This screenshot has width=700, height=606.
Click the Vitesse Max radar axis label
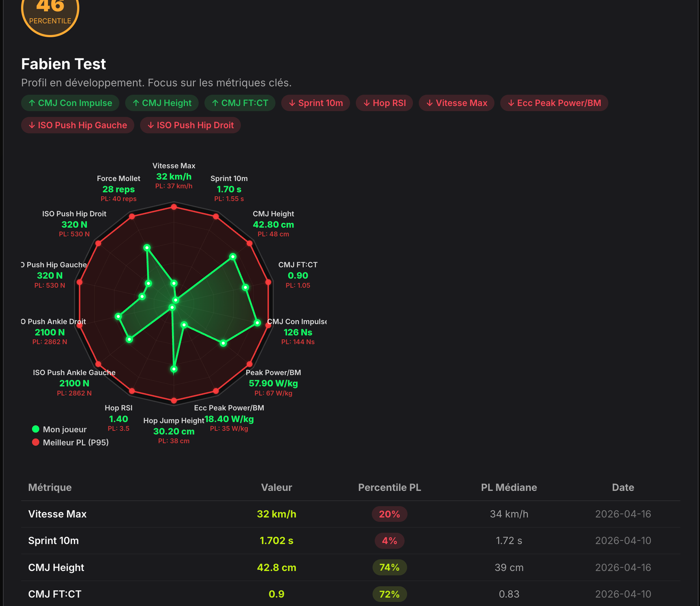coord(174,166)
